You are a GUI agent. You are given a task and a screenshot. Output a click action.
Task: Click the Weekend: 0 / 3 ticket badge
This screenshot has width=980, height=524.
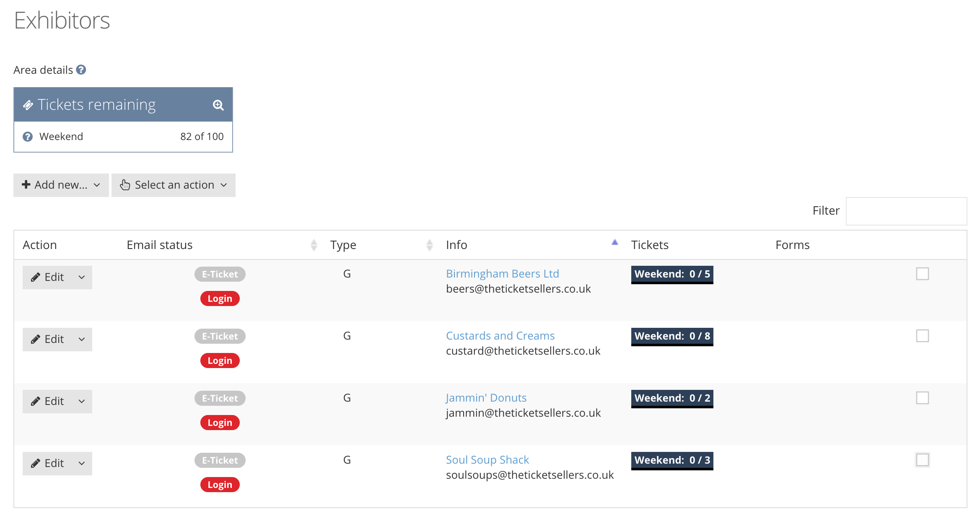[x=672, y=461]
